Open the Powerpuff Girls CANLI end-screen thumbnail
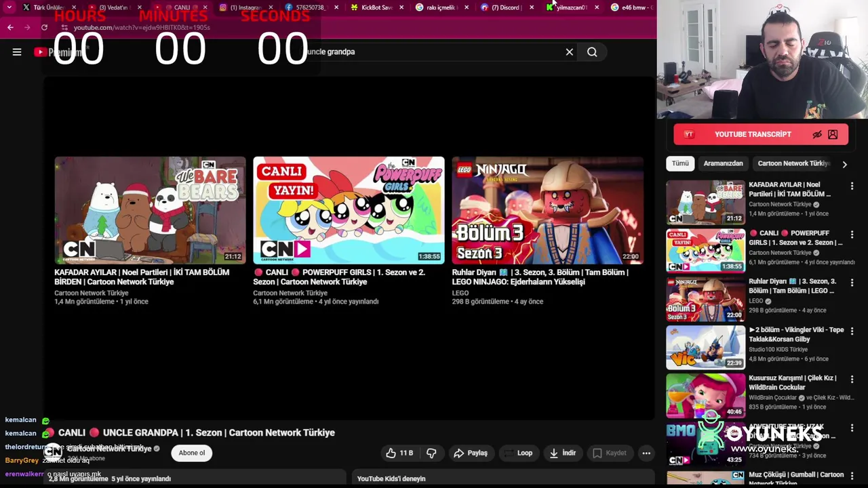The height and width of the screenshot is (488, 868). click(x=349, y=210)
